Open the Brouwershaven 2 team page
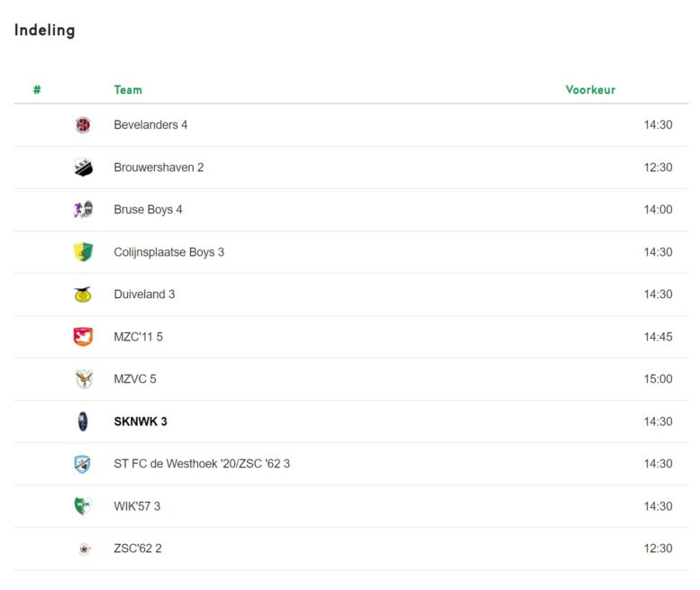 coord(159,168)
